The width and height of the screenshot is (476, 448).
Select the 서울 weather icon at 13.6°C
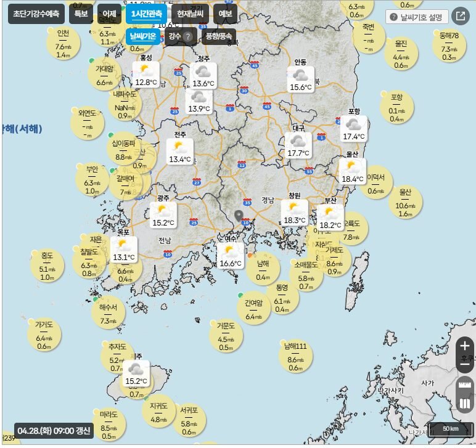203,75
